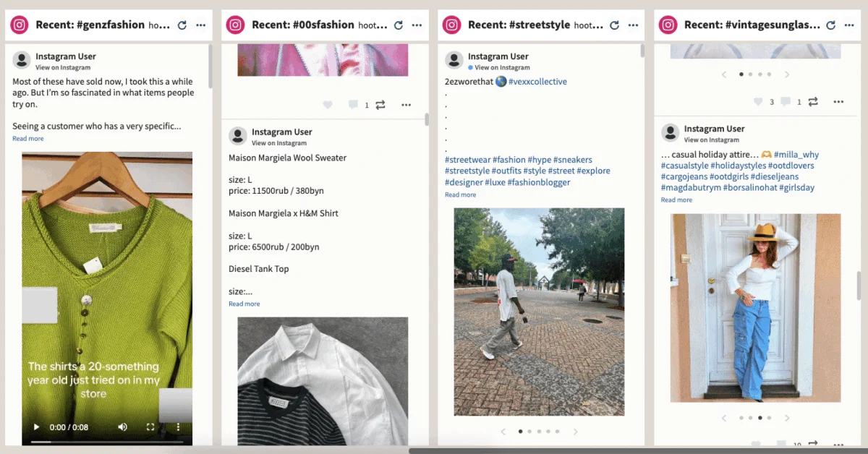Refresh the #vintagesunglasses stream

(830, 24)
